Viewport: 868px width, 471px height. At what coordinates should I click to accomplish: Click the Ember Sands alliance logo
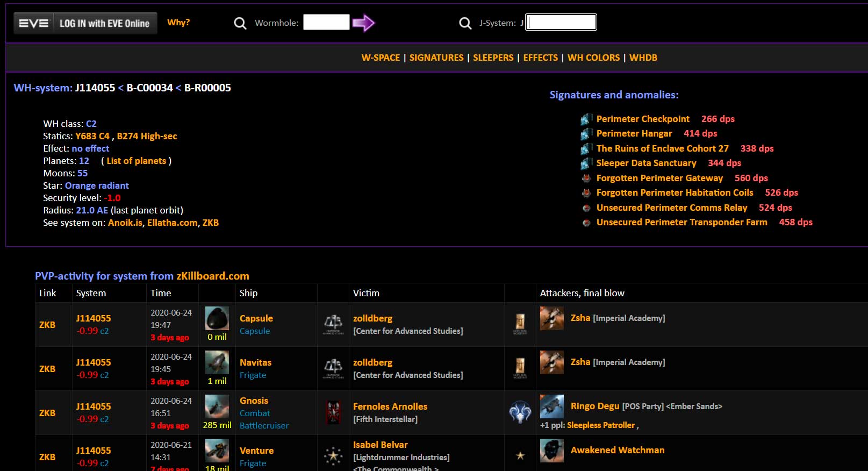pos(520,412)
